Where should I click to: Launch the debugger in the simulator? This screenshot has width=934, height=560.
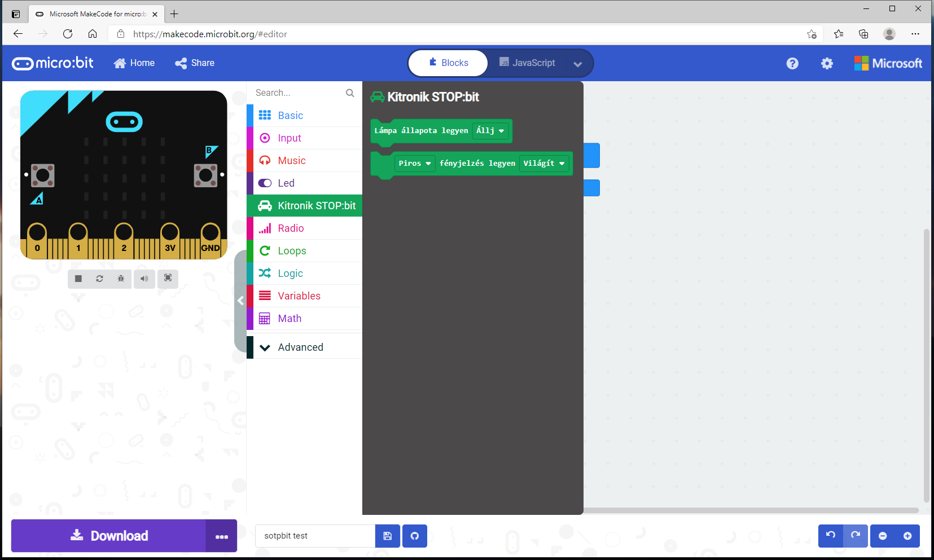click(x=121, y=279)
